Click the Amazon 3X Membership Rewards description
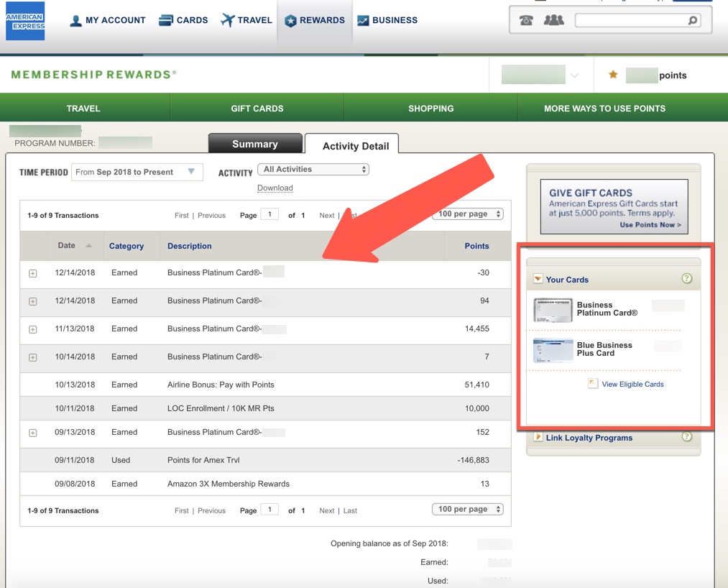This screenshot has width=728, height=588. (x=229, y=484)
